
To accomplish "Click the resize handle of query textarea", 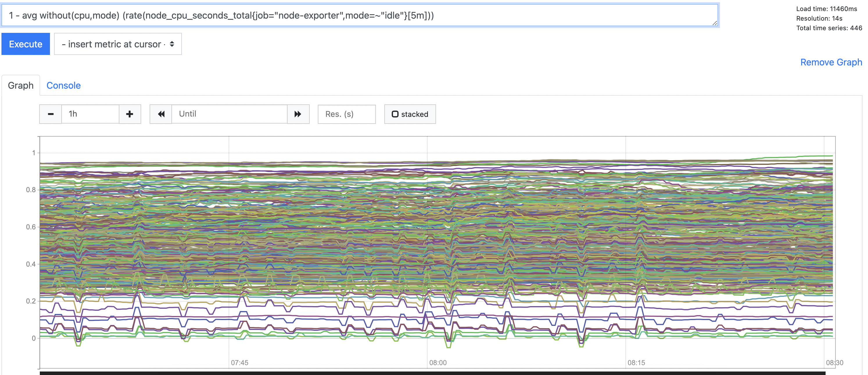I will click(x=715, y=23).
